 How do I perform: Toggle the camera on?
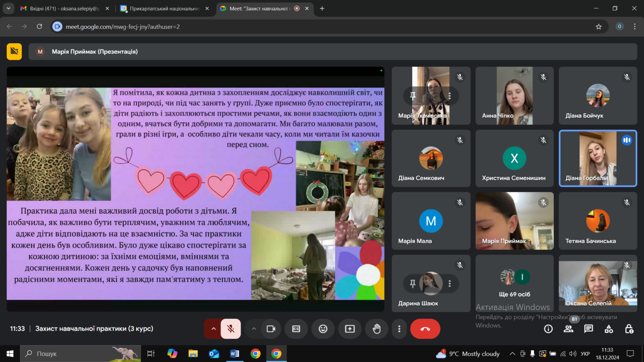point(271,329)
